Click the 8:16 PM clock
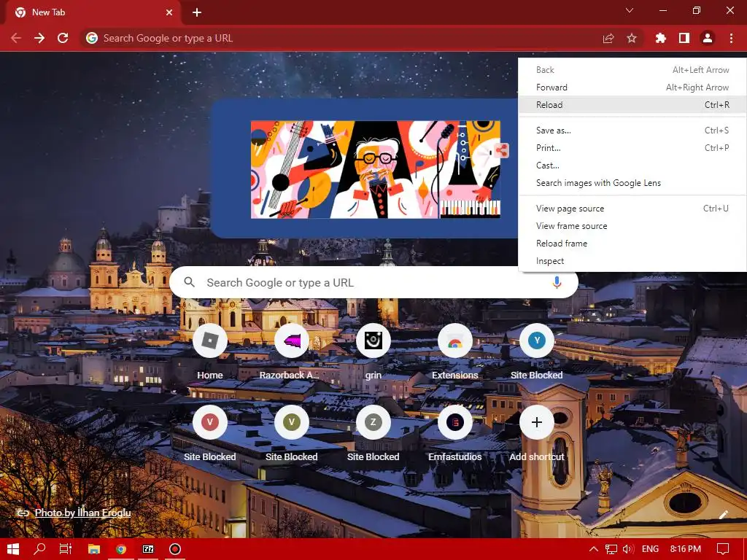Screen dimensions: 747x560 pyautogui.click(x=685, y=549)
